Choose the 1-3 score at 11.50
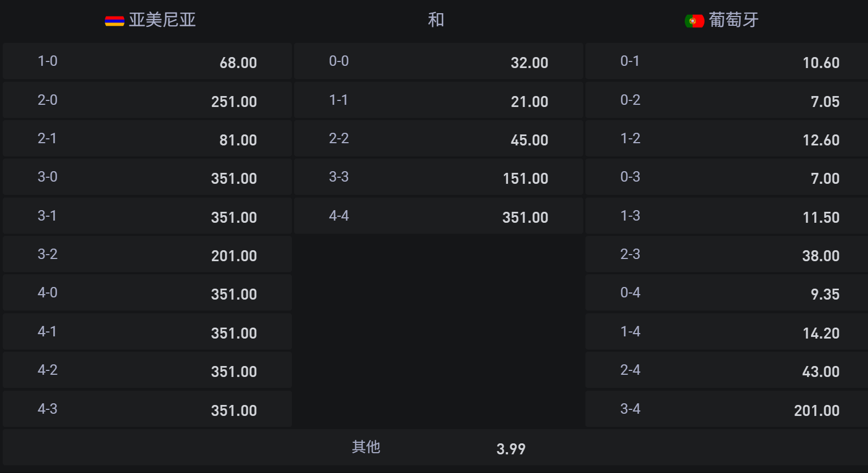 [726, 216]
